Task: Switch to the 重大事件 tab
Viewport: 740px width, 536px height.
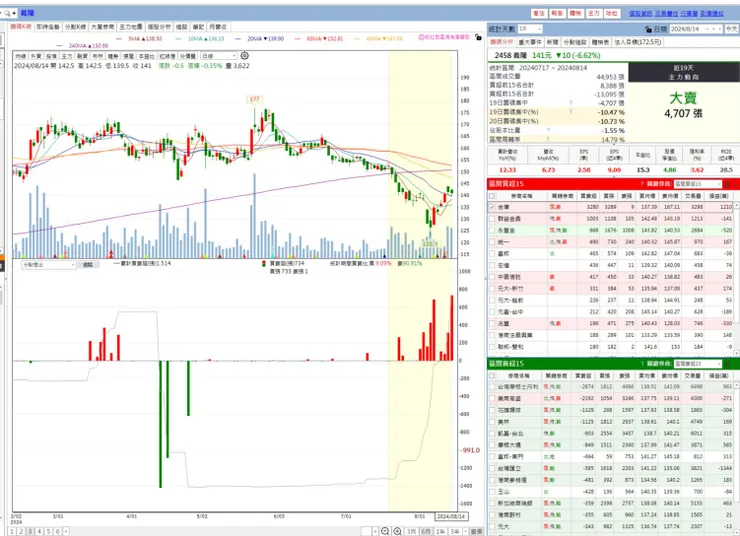Action: pos(530,42)
